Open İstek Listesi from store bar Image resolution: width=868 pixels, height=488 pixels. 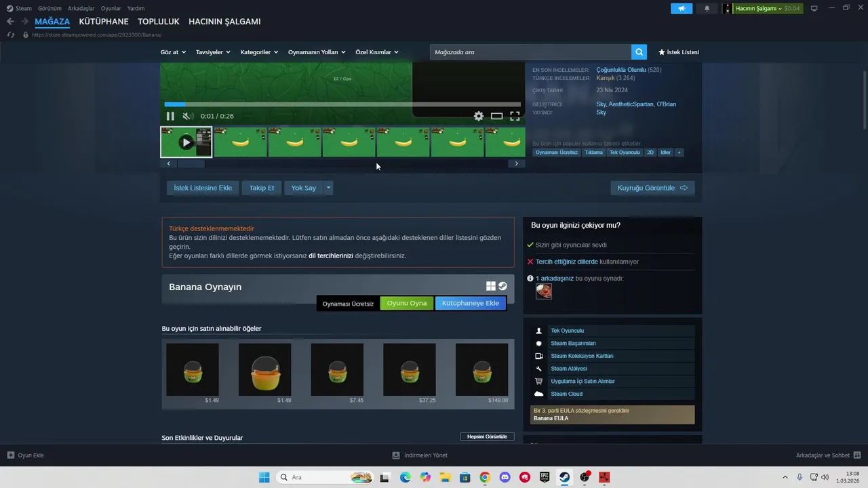(678, 52)
